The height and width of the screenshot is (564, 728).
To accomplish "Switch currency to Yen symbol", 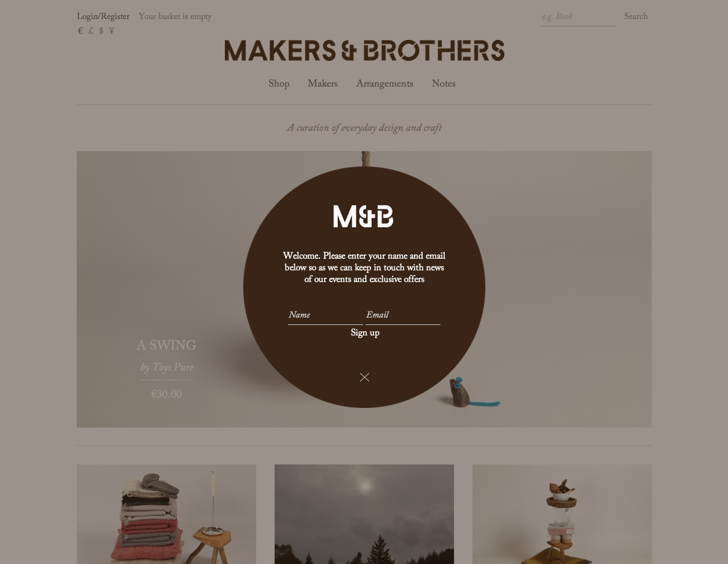I will click(x=111, y=31).
